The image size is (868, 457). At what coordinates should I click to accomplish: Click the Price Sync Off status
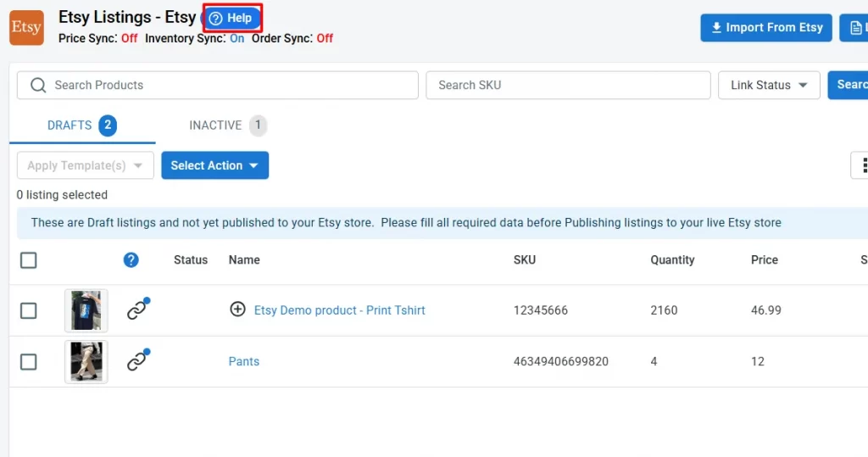click(x=130, y=38)
